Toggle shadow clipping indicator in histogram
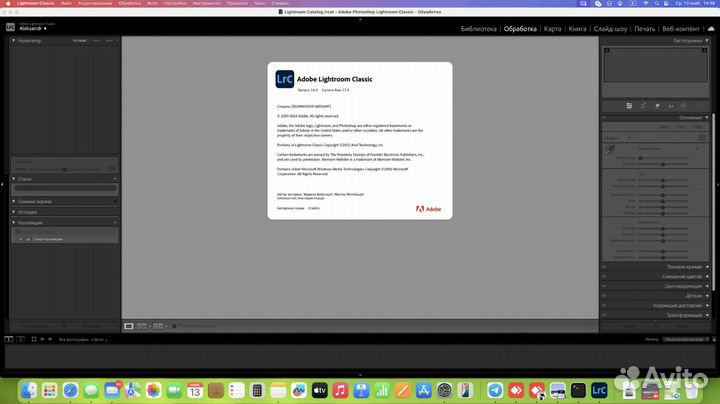The height and width of the screenshot is (404, 720). tap(607, 50)
